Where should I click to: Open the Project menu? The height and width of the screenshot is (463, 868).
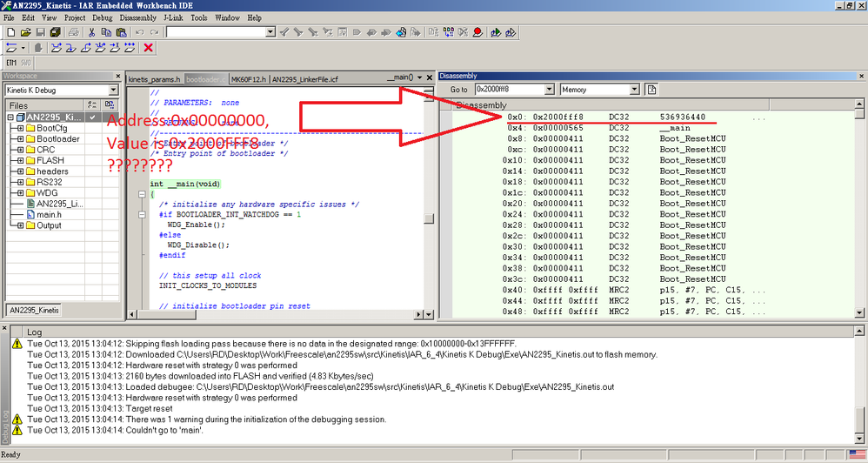[x=75, y=17]
